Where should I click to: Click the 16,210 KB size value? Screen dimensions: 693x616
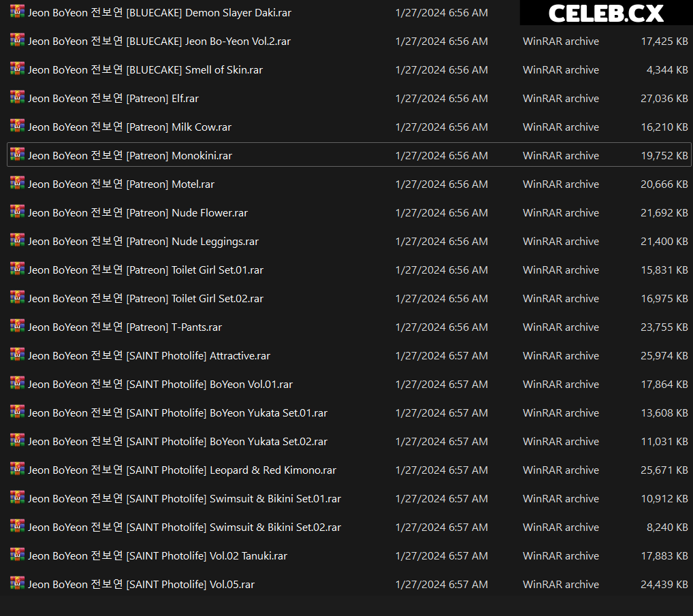point(664,127)
